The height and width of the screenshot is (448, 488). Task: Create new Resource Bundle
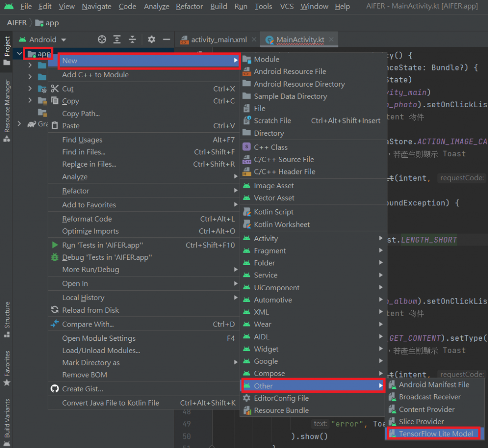313,410
